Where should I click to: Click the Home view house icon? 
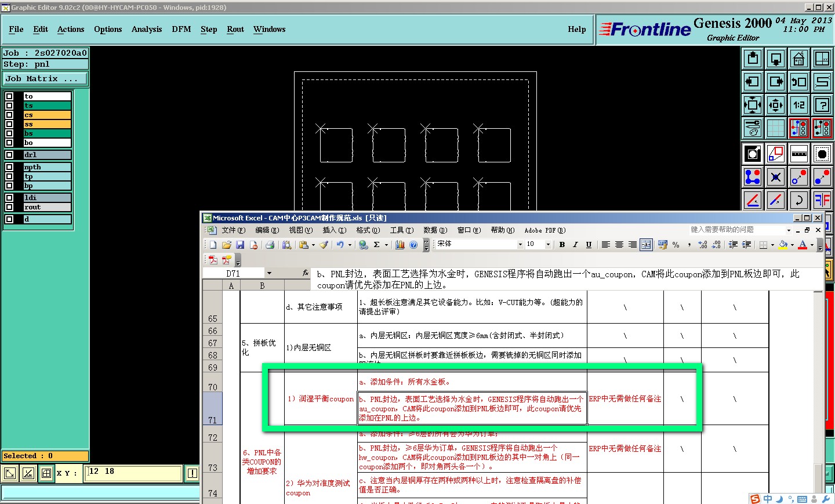[x=799, y=59]
